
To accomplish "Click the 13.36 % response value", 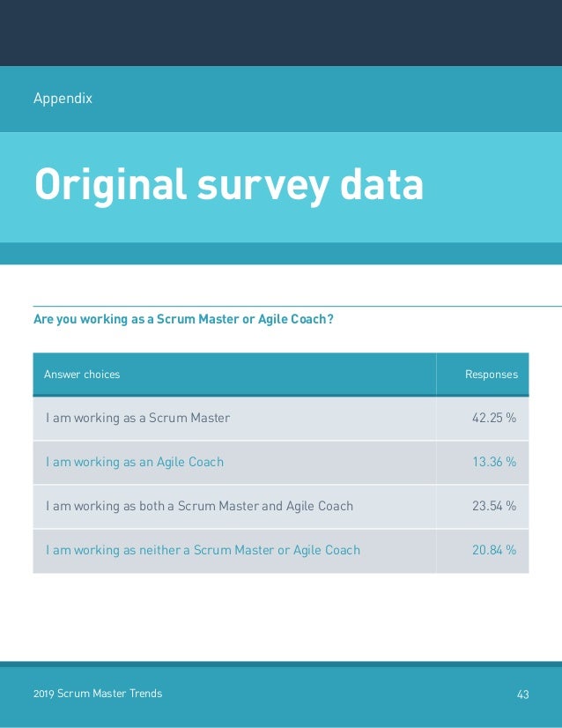I will point(493,462).
